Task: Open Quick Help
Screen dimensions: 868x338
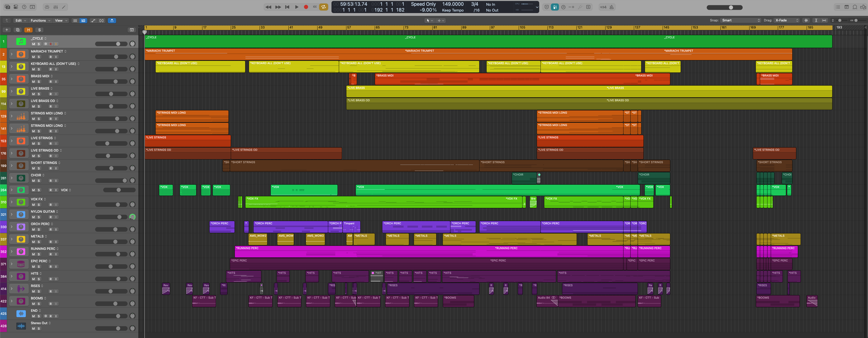Action: point(24,7)
